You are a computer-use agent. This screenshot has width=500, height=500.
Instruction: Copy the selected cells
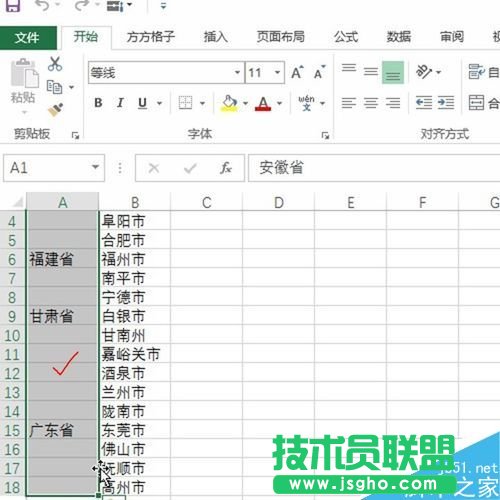click(55, 87)
